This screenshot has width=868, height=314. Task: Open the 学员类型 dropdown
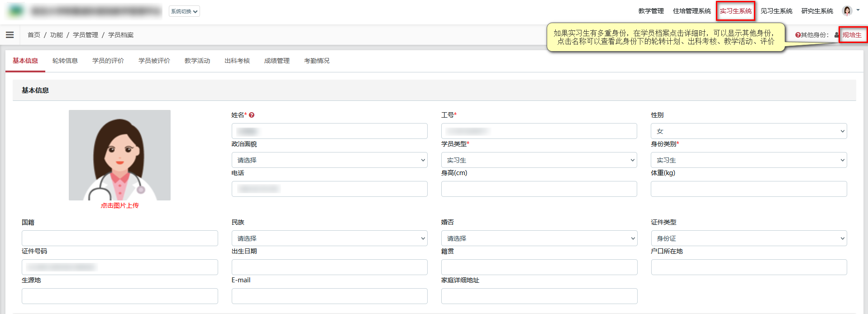pos(539,160)
